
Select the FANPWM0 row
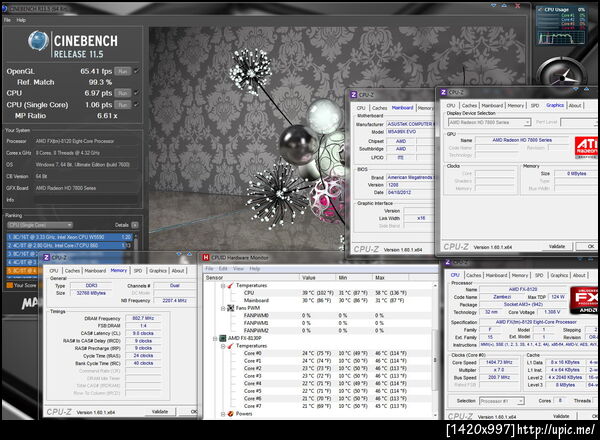[x=318, y=316]
